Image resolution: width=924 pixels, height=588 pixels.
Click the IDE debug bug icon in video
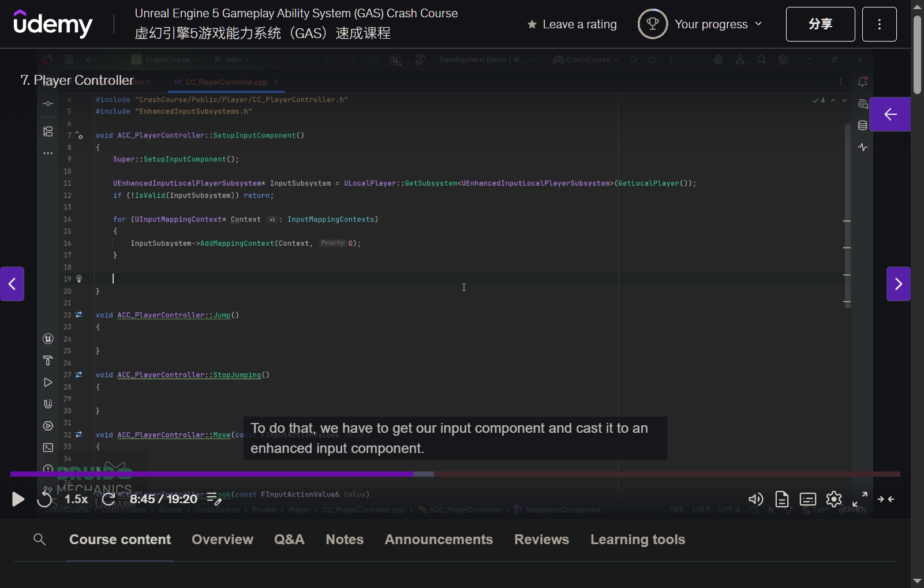(x=652, y=59)
